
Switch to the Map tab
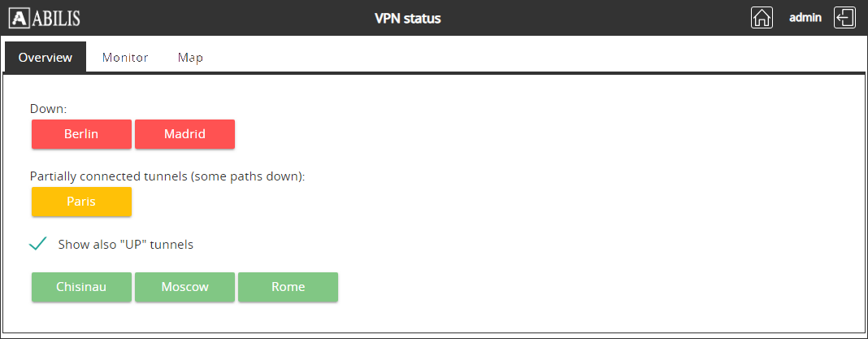click(x=190, y=58)
